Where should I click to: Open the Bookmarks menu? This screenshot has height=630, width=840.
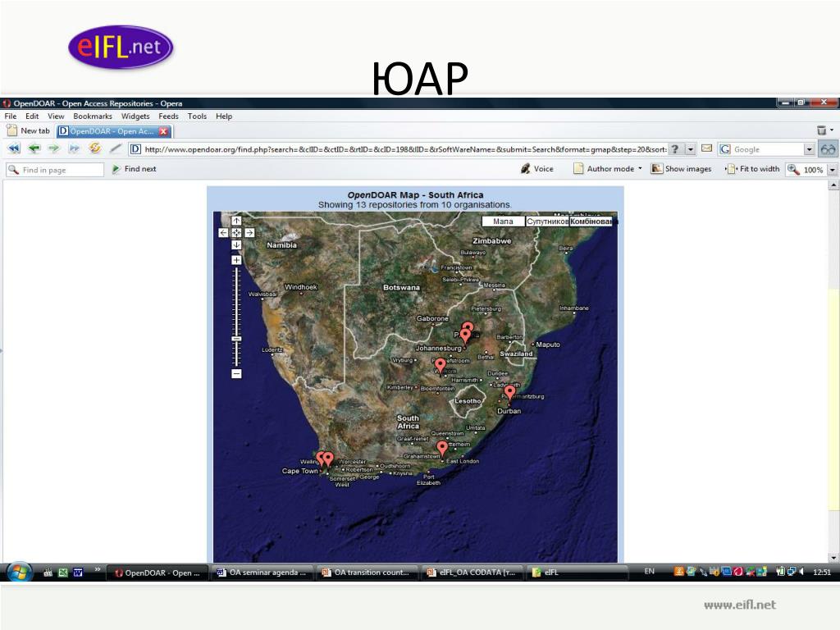tap(93, 116)
